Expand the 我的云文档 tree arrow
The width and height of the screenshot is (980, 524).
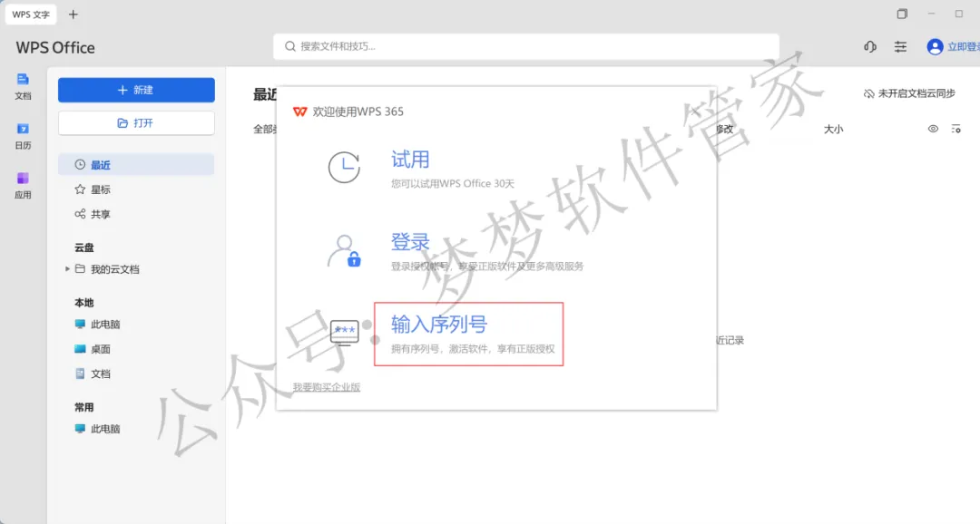coord(67,269)
